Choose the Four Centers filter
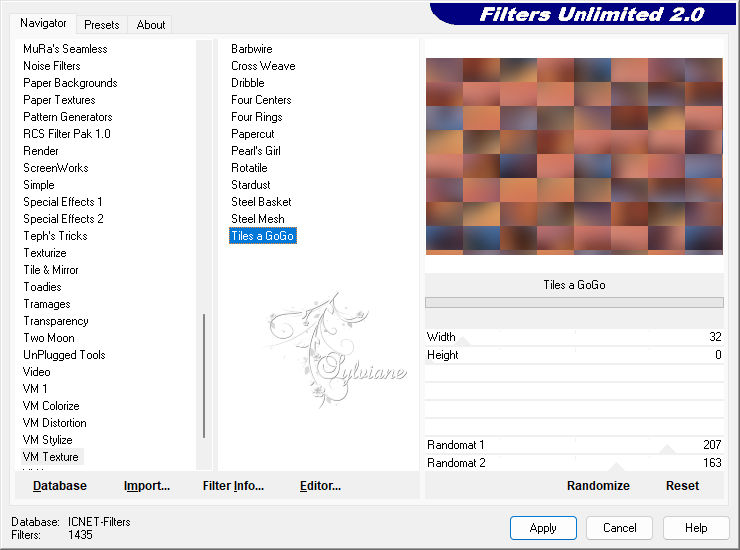 (x=261, y=100)
